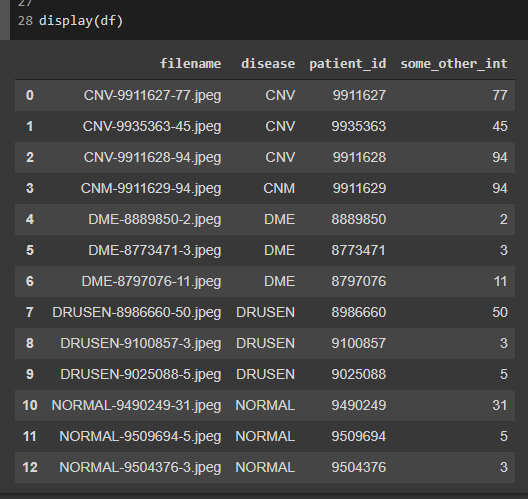
Task: Click disease DME in row 4
Action: [x=279, y=219]
